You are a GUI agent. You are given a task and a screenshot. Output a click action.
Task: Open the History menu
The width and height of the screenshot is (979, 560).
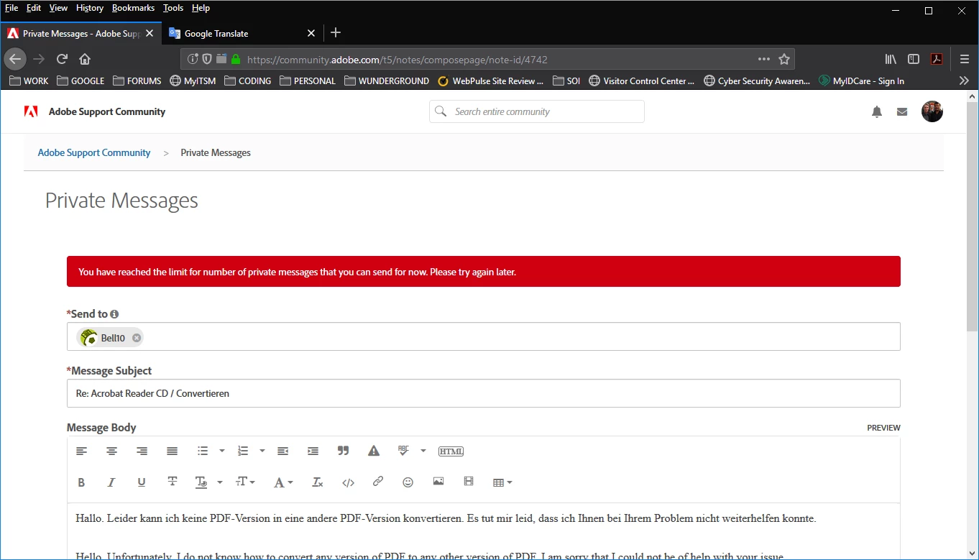(90, 8)
